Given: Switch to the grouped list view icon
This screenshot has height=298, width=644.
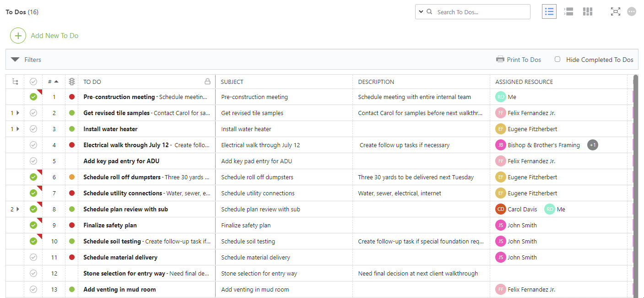Looking at the screenshot, I should click(x=568, y=12).
